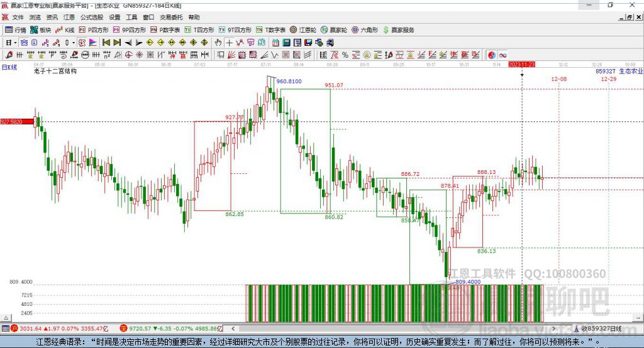The height and width of the screenshot is (348, 644).
Task: Select the rectangle box drawing tool
Action: click(221, 55)
